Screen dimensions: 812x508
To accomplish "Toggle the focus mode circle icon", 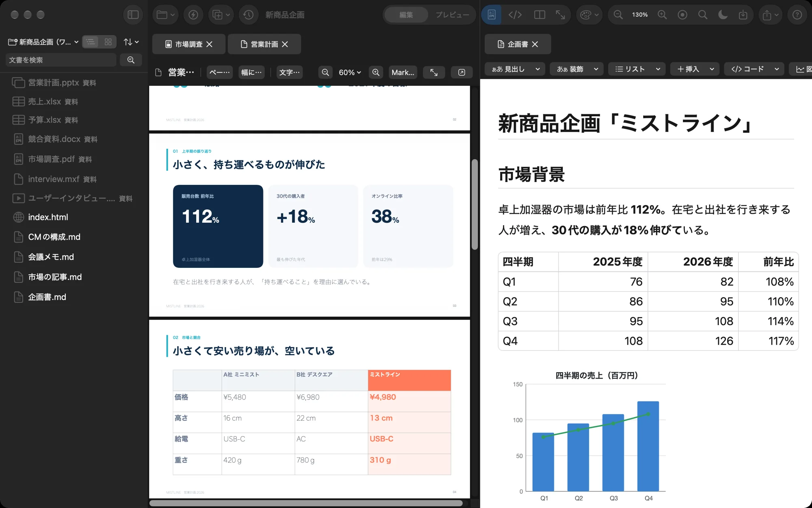I will pyautogui.click(x=682, y=15).
